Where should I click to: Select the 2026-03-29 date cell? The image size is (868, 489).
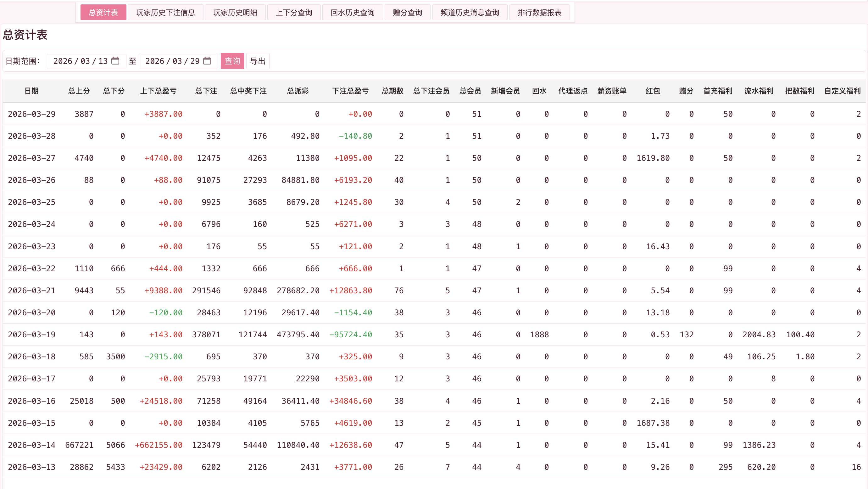click(32, 114)
